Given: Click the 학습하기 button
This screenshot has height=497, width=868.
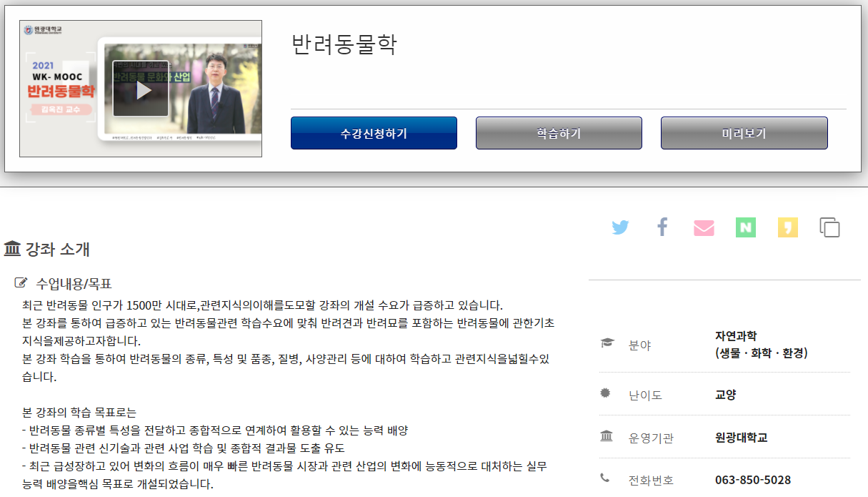Looking at the screenshot, I should coord(559,133).
